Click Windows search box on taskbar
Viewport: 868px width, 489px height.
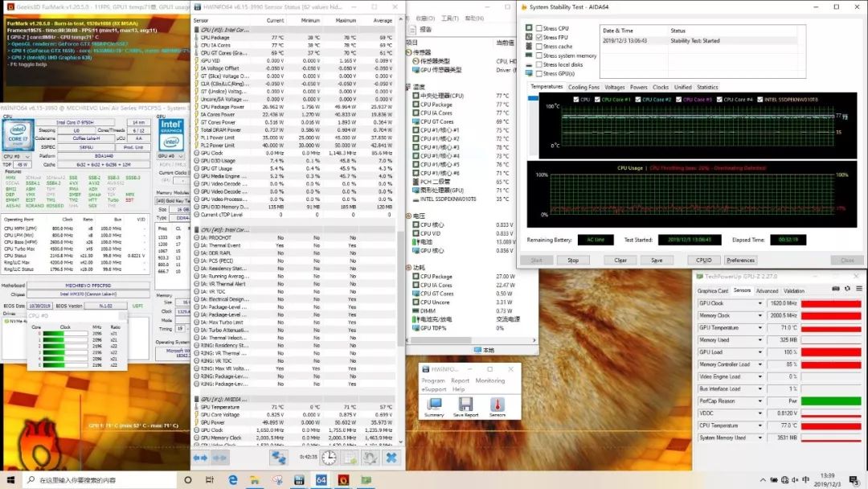click(100, 479)
